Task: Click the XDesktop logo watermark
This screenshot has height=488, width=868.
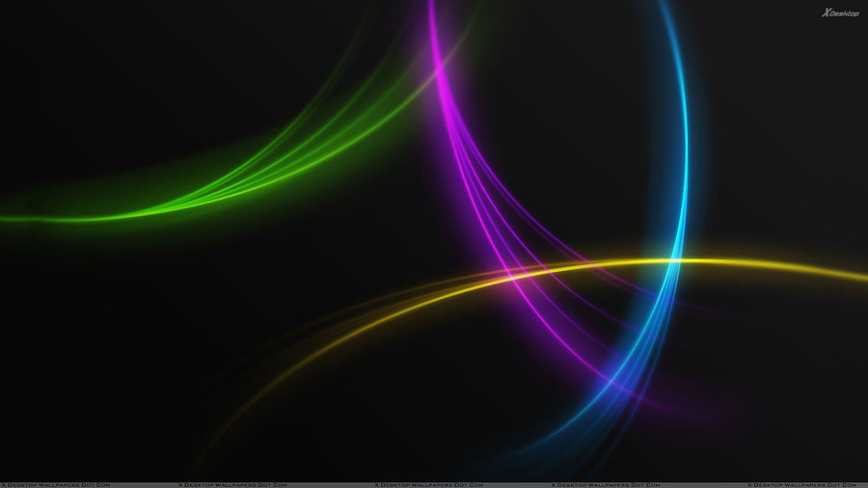Action: 840,13
